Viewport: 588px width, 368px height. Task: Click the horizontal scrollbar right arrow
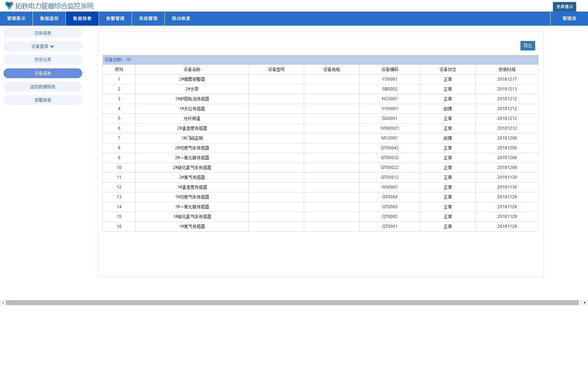click(x=584, y=302)
